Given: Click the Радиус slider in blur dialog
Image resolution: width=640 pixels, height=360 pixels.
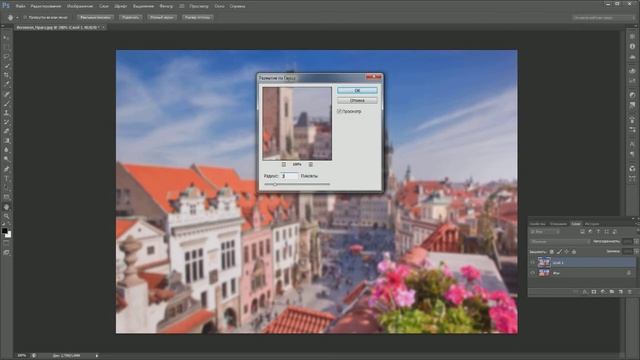Looking at the screenshot, I should tap(297, 184).
